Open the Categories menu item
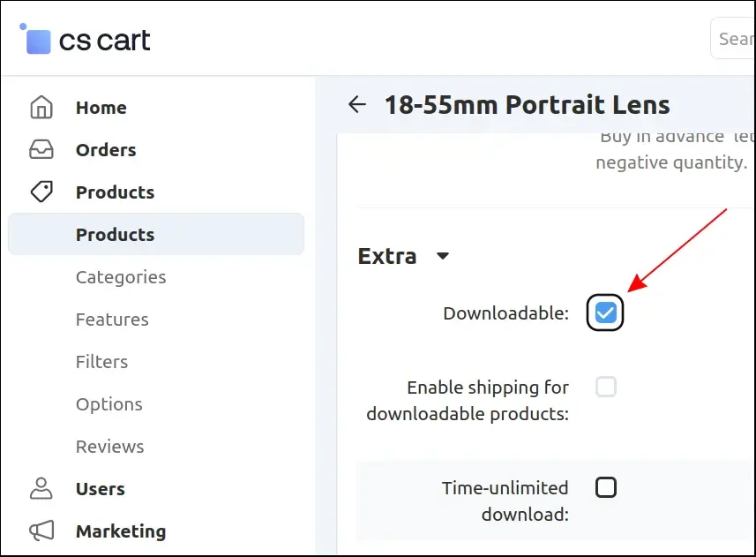The height and width of the screenshot is (557, 756). 120,277
